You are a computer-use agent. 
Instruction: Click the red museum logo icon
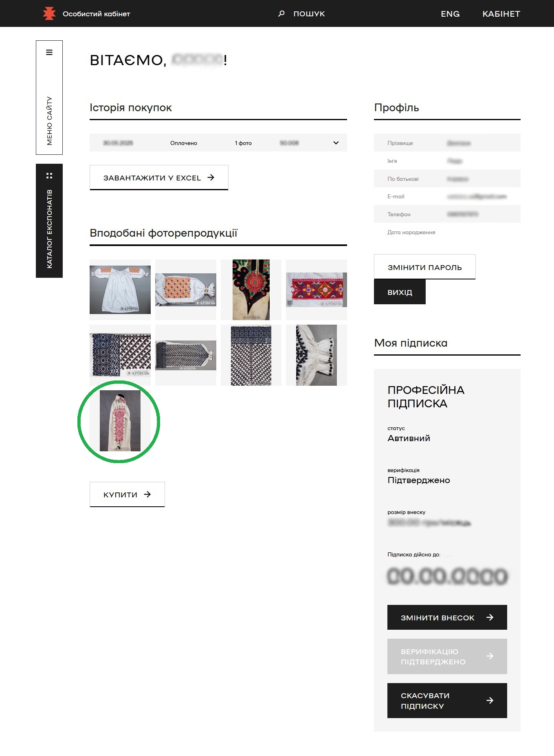[x=49, y=13]
